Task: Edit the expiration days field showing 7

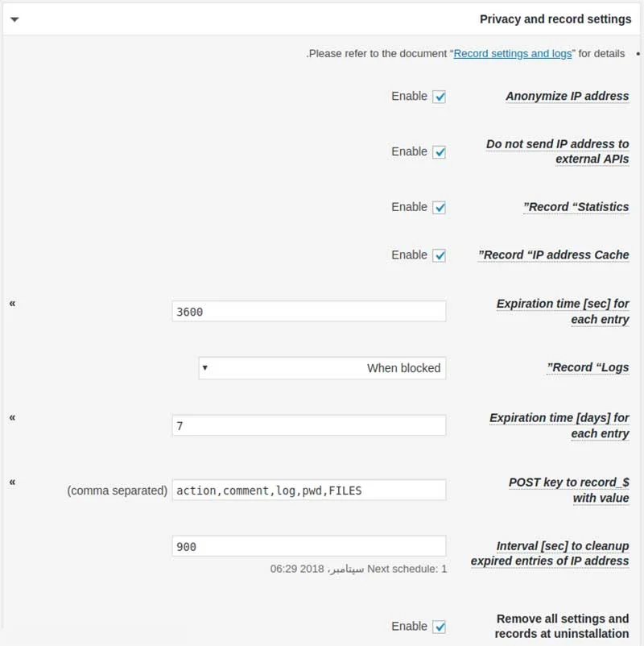Action: tap(310, 424)
